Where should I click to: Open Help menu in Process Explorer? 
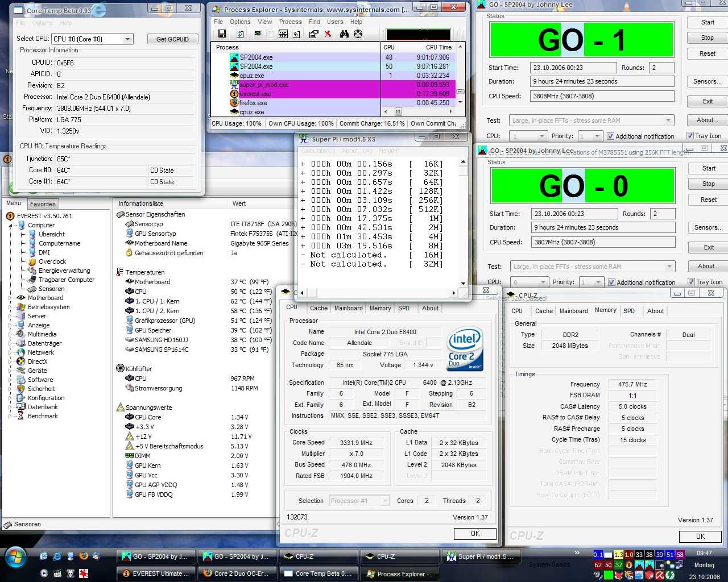pyautogui.click(x=356, y=22)
